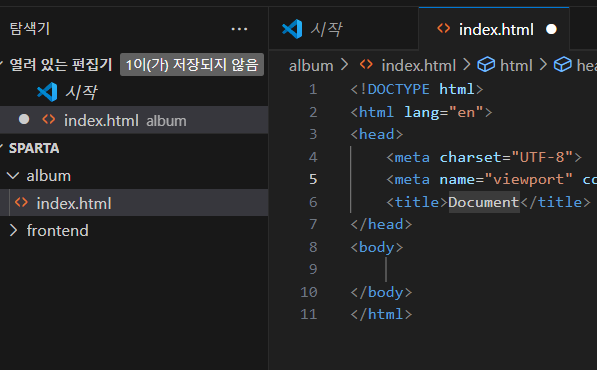The width and height of the screenshot is (597, 370).
Task: Click the '1이(가) 저장되지 않음' badge
Action: click(x=192, y=65)
